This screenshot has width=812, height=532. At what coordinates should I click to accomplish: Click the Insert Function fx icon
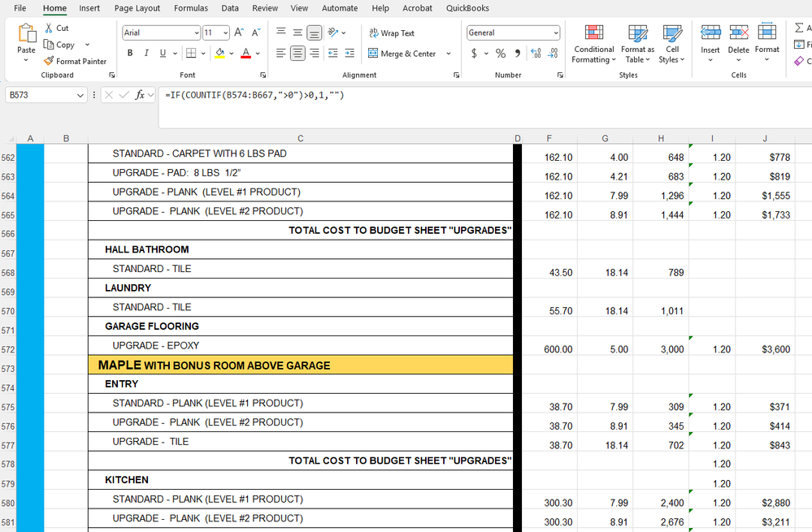(139, 95)
